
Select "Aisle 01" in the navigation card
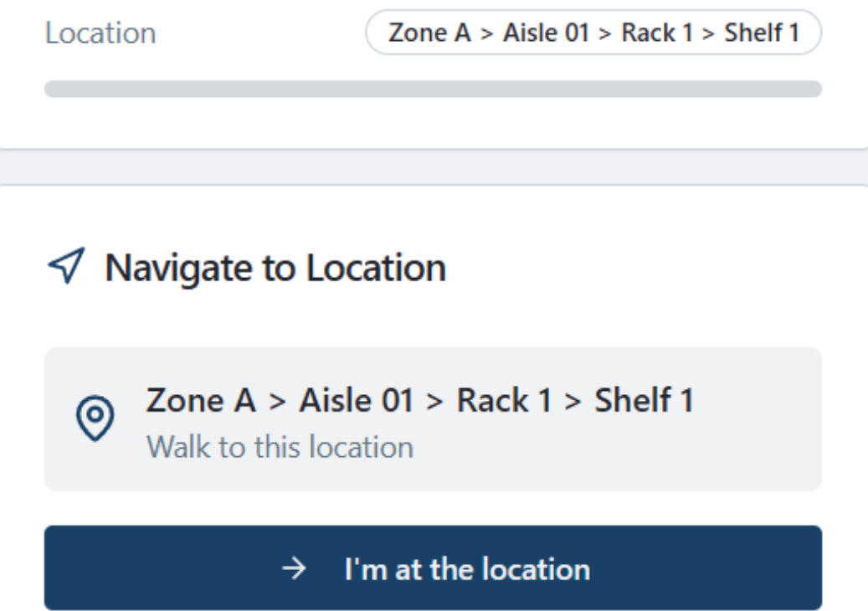pyautogui.click(x=355, y=401)
